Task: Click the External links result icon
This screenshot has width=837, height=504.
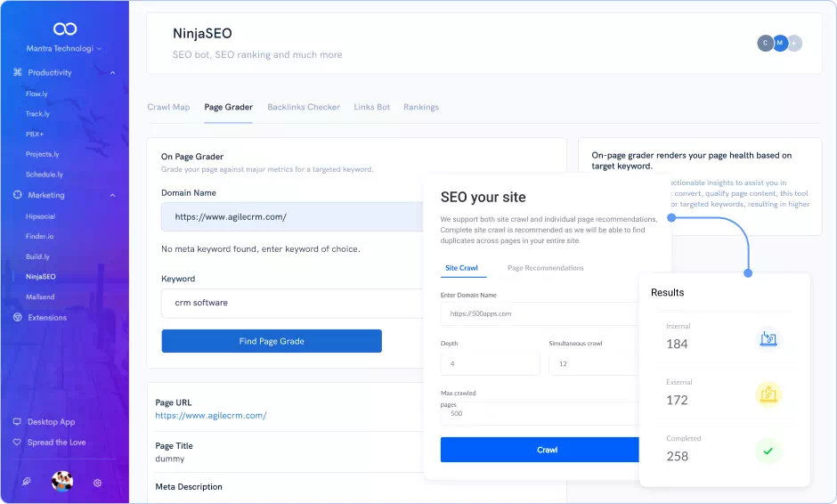Action: [x=768, y=394]
